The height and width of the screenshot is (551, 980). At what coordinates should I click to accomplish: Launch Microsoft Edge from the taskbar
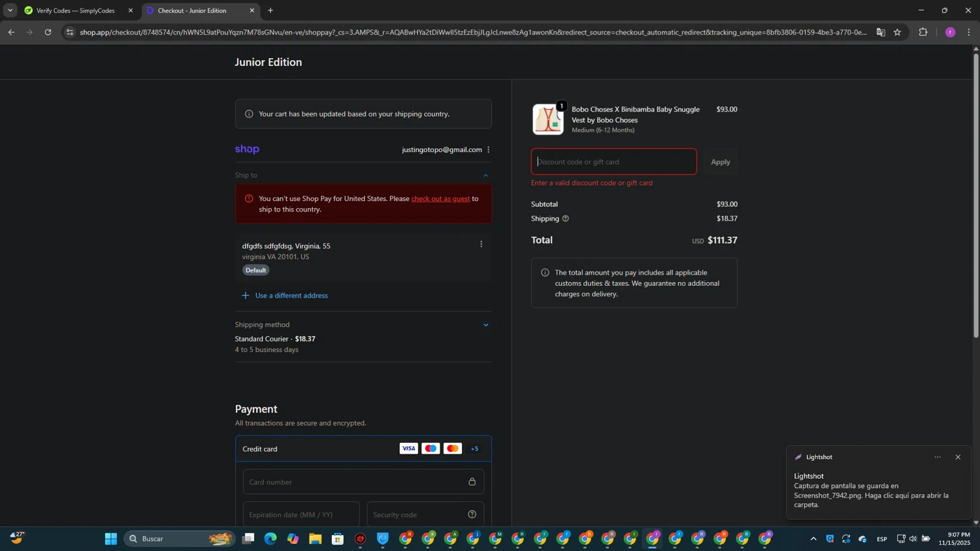click(x=270, y=539)
